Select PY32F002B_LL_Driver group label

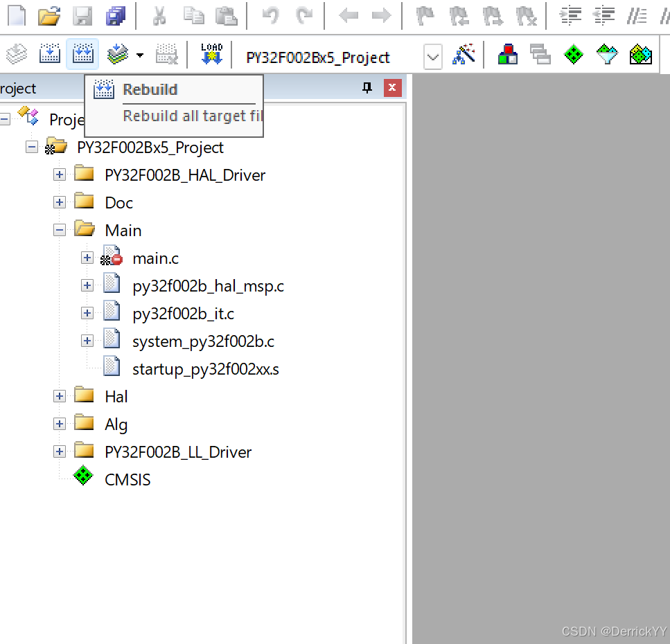tap(178, 452)
